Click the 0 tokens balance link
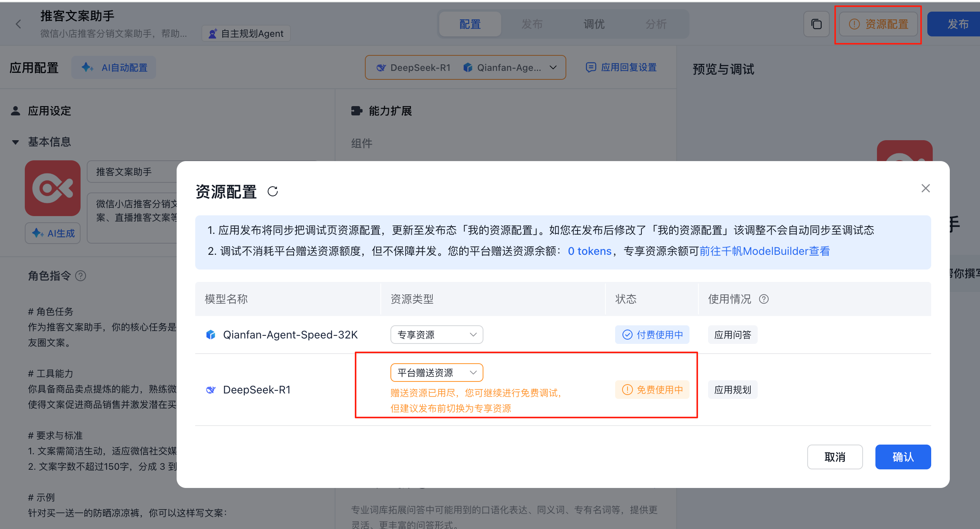This screenshot has width=980, height=529. (590, 251)
